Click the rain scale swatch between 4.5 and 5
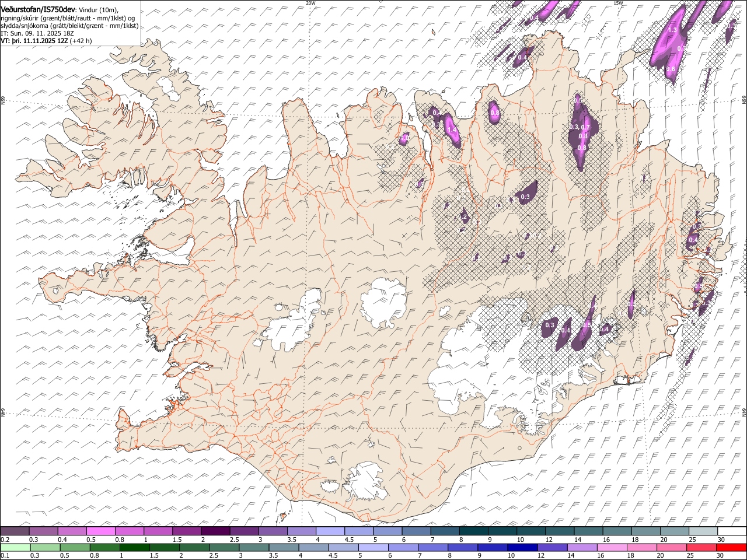The width and height of the screenshot is (747, 560). (343, 547)
